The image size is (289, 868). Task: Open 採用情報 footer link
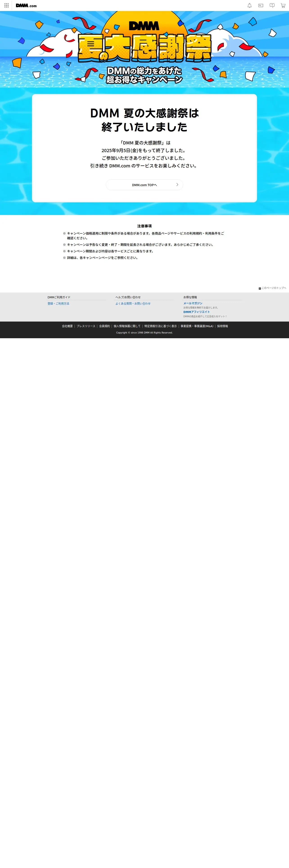point(222,326)
